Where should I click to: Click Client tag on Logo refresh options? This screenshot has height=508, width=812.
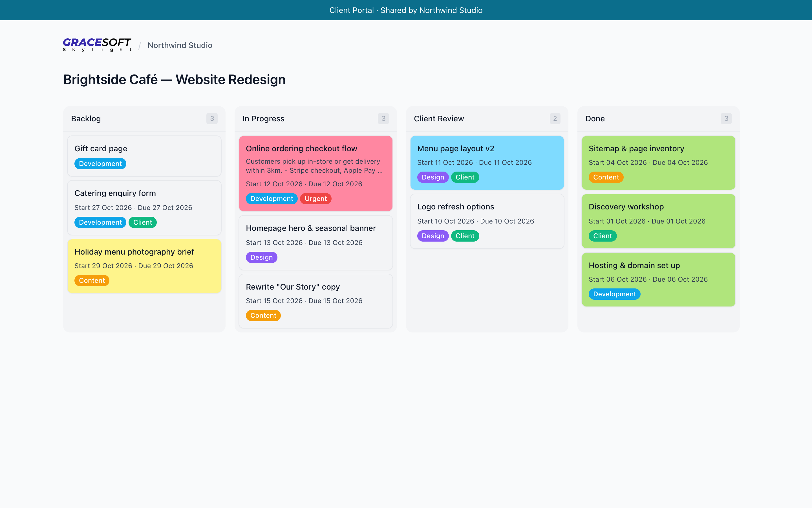coord(465,236)
